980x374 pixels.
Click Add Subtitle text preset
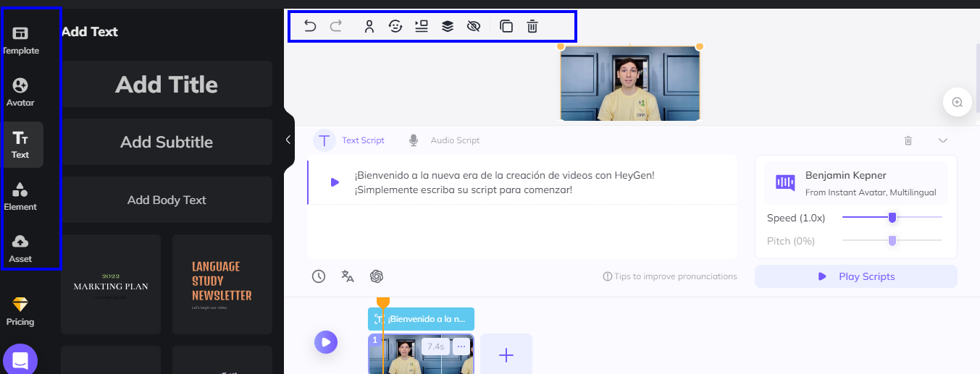(167, 142)
